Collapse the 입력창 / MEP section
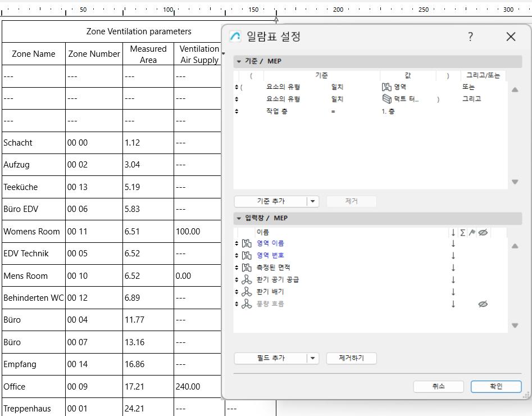 tap(239, 218)
